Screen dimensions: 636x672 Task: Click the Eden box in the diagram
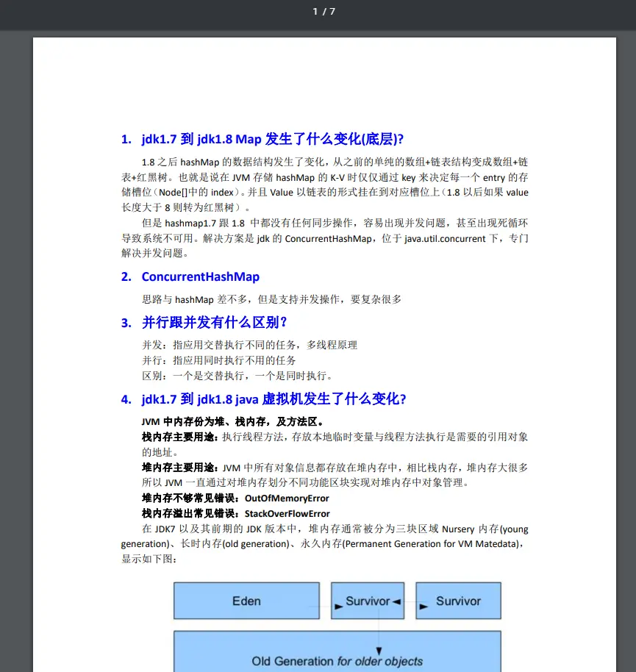[x=246, y=601]
